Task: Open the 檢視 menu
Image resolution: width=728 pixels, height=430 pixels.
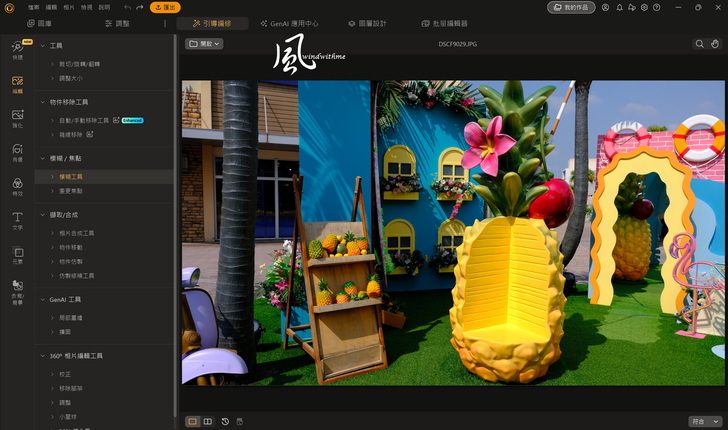Action: click(86, 7)
